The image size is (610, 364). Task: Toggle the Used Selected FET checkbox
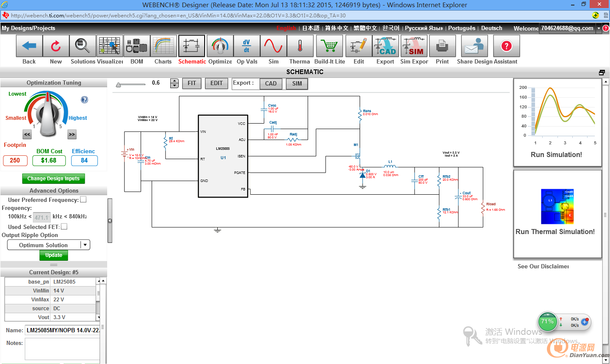64,226
